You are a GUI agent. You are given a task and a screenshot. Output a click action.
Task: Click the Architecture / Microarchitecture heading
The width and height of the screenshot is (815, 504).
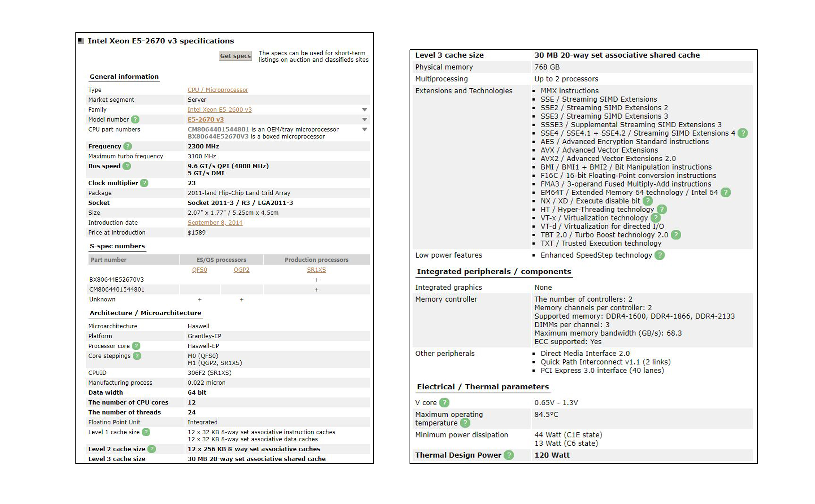click(145, 313)
